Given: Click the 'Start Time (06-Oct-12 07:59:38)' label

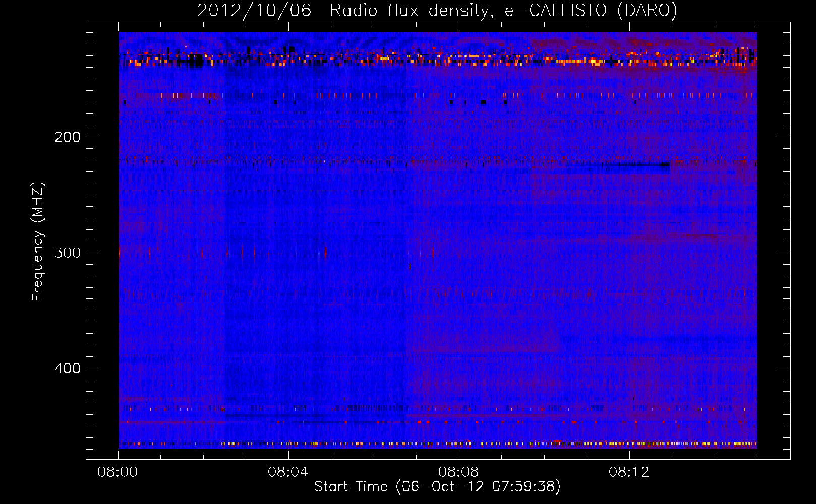Looking at the screenshot, I should click(x=437, y=487).
